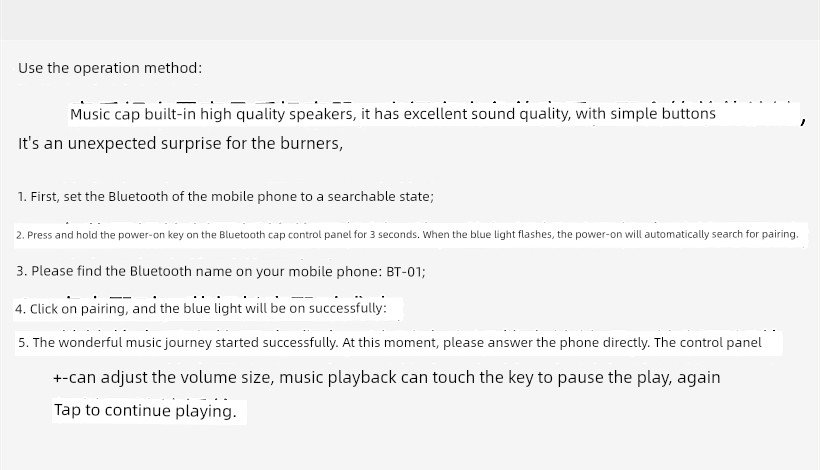
Task: Click 'automatically search for pairing' text
Action: (721, 234)
